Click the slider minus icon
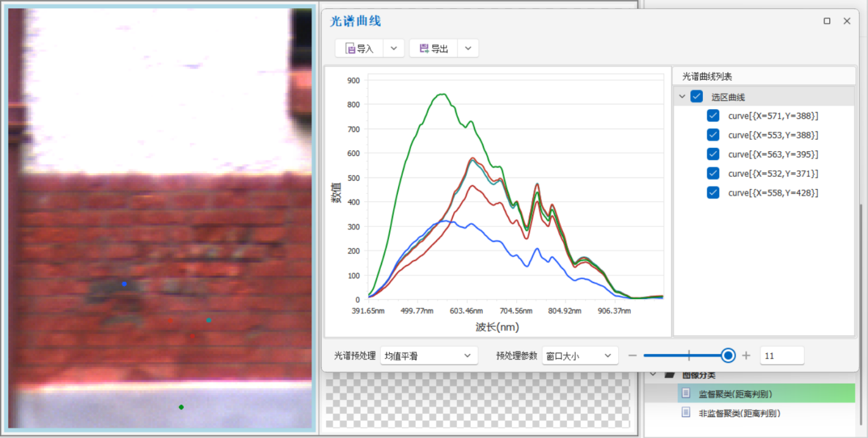The width and height of the screenshot is (868, 438). click(x=632, y=356)
